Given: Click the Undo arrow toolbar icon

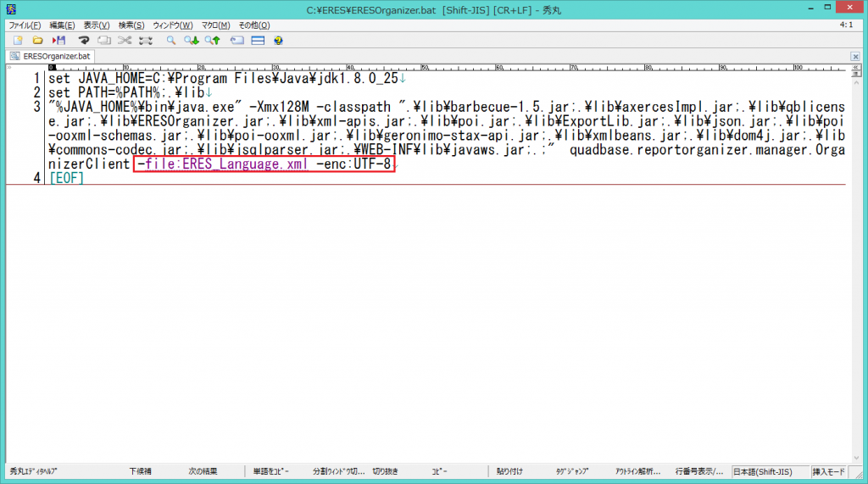Looking at the screenshot, I should (x=84, y=40).
